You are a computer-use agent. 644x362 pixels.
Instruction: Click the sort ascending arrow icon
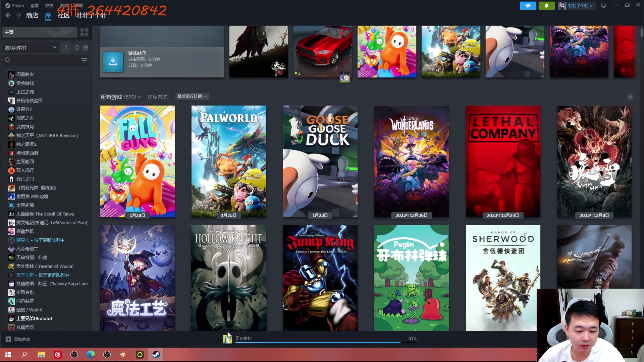click(x=66, y=48)
